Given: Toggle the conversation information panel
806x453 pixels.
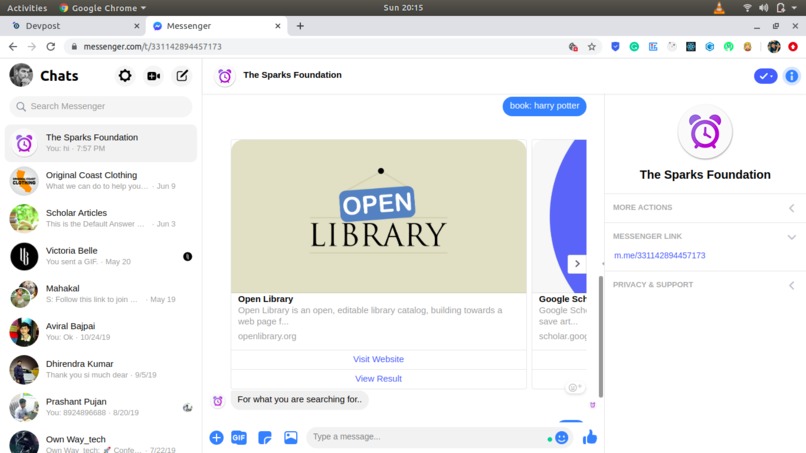Looking at the screenshot, I should pos(792,76).
